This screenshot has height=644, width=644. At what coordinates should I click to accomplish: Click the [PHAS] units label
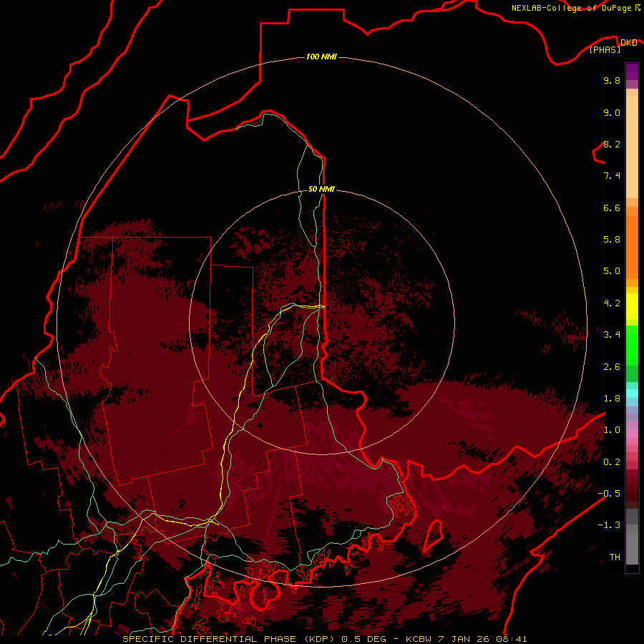coord(605,50)
